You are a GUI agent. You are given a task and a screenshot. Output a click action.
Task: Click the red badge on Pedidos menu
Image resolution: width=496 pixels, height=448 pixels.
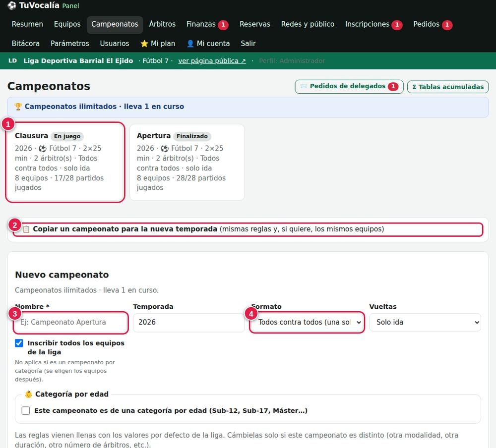click(447, 25)
